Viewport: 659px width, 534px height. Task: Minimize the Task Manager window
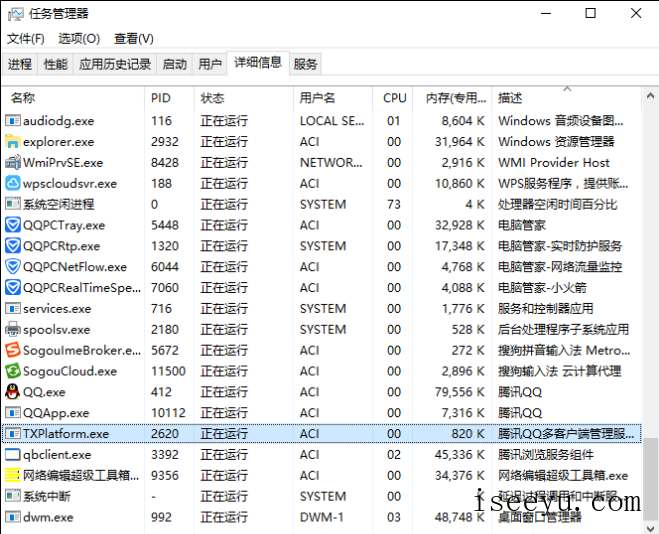point(546,13)
